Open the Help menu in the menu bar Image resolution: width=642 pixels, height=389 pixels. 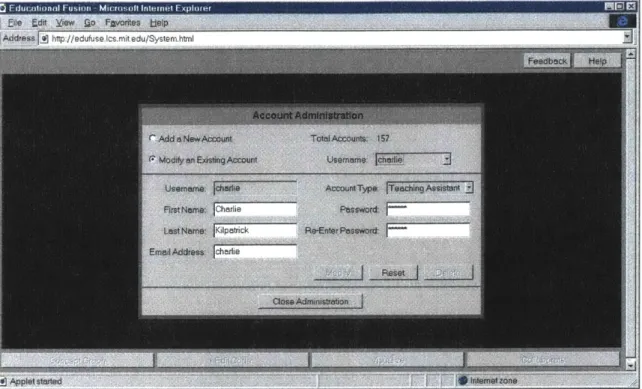pos(159,23)
